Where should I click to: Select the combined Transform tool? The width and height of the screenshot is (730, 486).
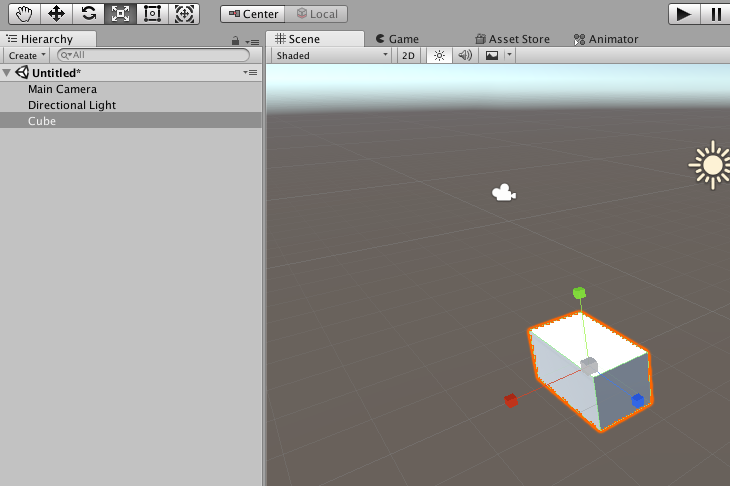(184, 14)
